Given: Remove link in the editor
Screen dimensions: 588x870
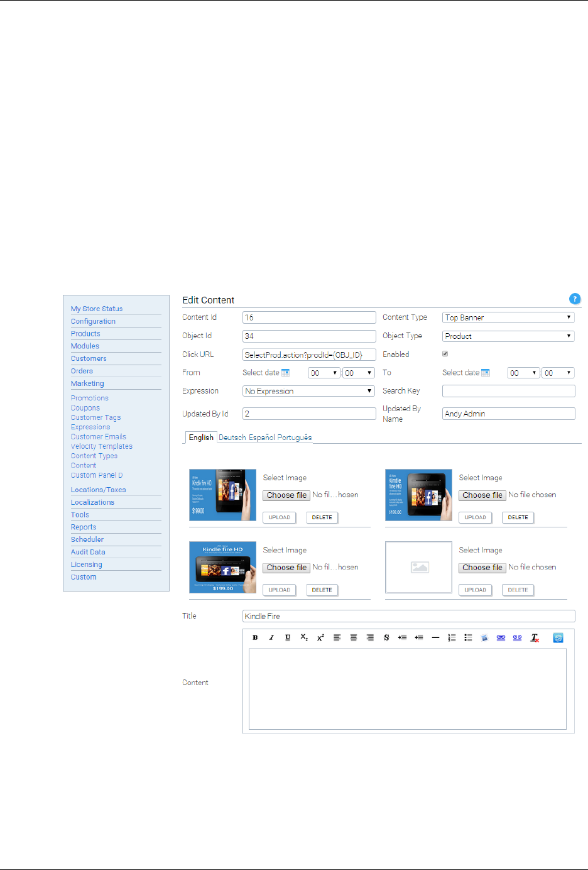Looking at the screenshot, I should coord(517,637).
